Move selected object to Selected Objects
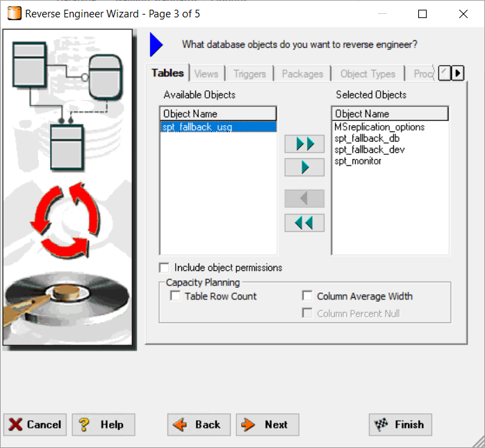Image resolution: width=485 pixels, height=448 pixels. 304,167
